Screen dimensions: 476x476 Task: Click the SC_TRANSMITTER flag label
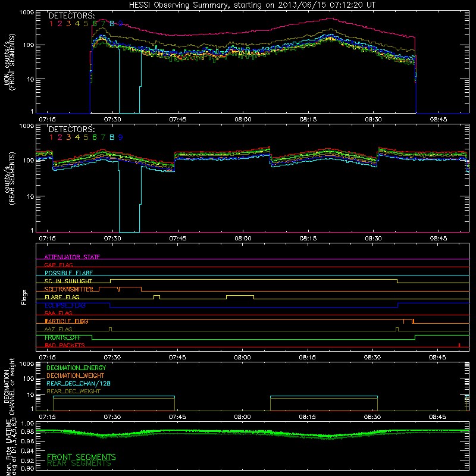(x=69, y=289)
